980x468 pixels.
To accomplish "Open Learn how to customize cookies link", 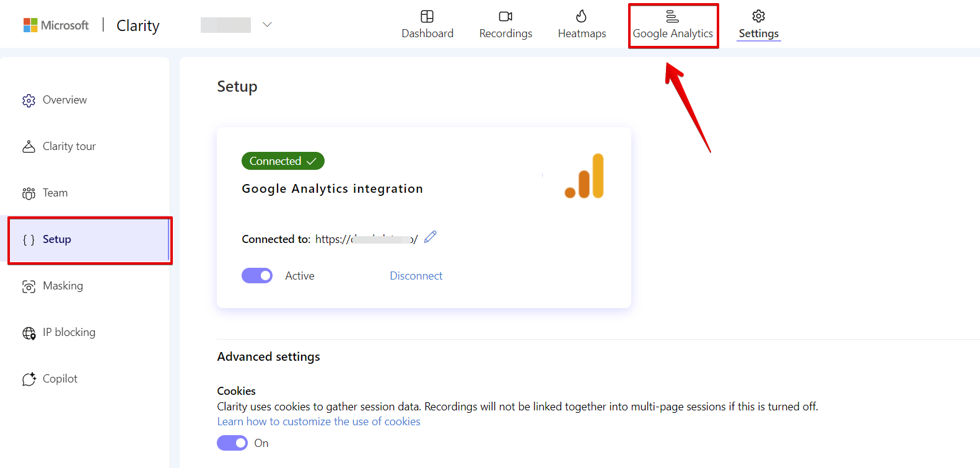I will click(318, 422).
